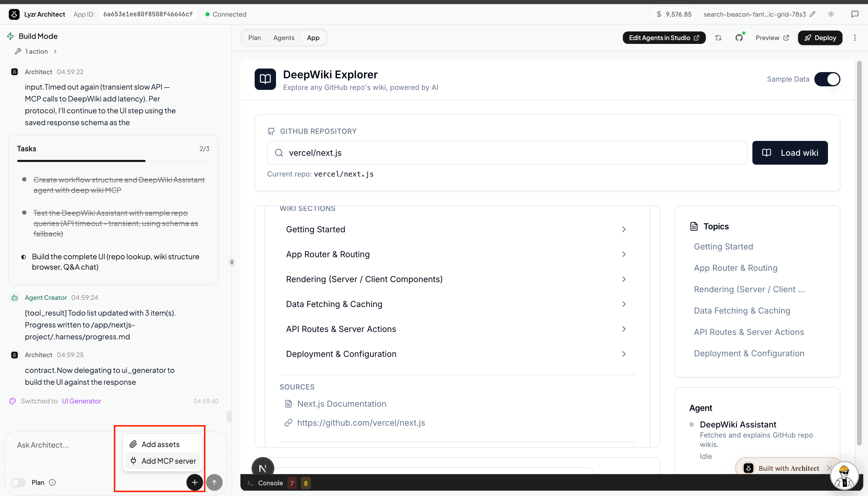
Task: Click the Build Mode lightning icon
Action: [x=11, y=36]
